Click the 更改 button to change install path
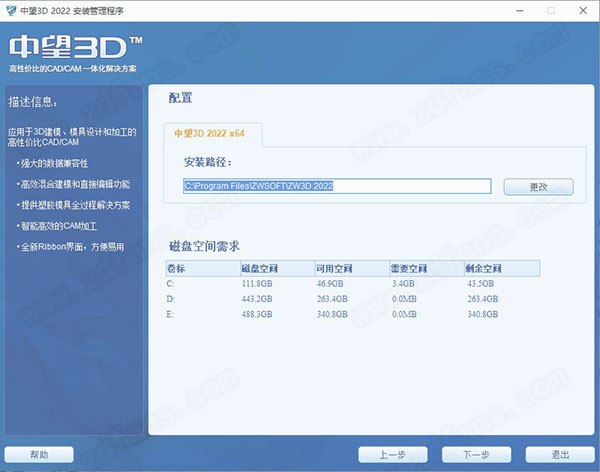 click(538, 187)
